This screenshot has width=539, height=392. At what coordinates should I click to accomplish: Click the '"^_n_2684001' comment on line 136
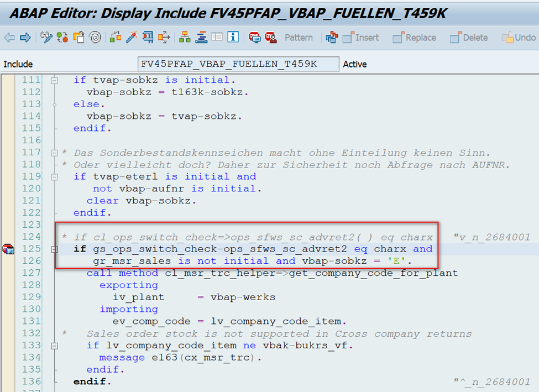[491, 381]
